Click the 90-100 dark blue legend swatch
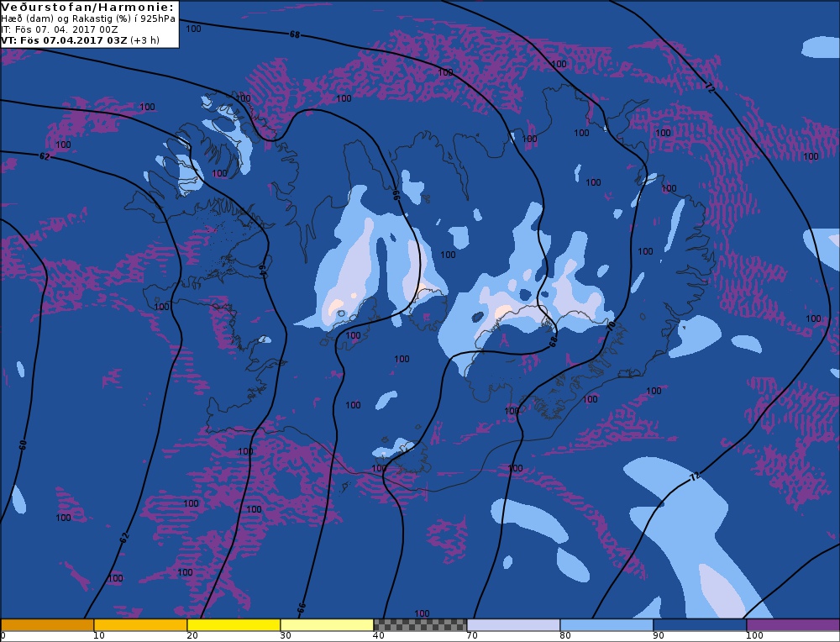This screenshot has height=642, width=840. [700, 625]
